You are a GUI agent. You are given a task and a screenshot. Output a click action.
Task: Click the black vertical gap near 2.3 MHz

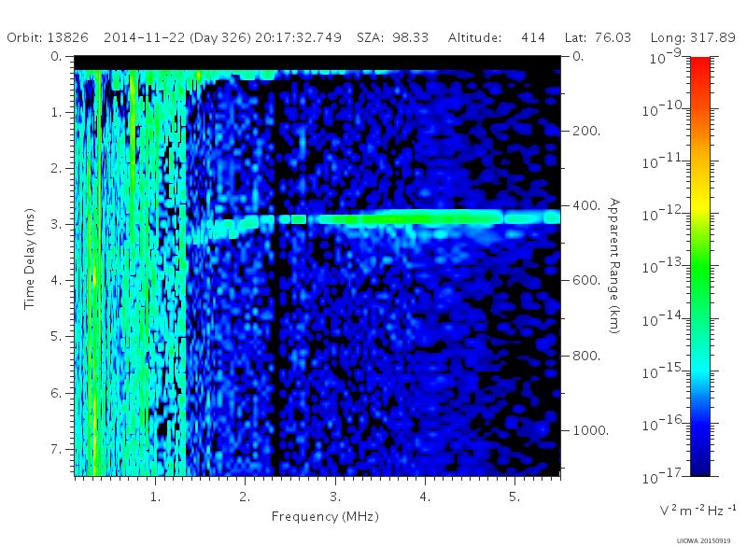[277, 272]
